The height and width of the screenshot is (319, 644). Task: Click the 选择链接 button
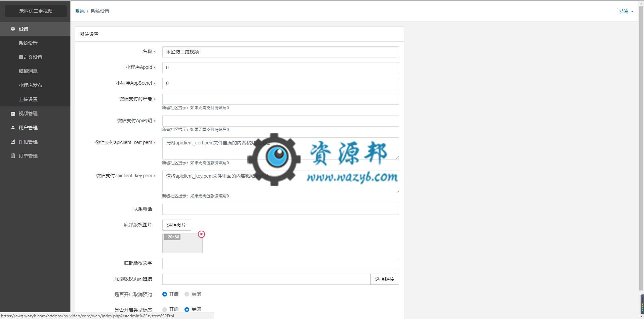[x=385, y=279]
